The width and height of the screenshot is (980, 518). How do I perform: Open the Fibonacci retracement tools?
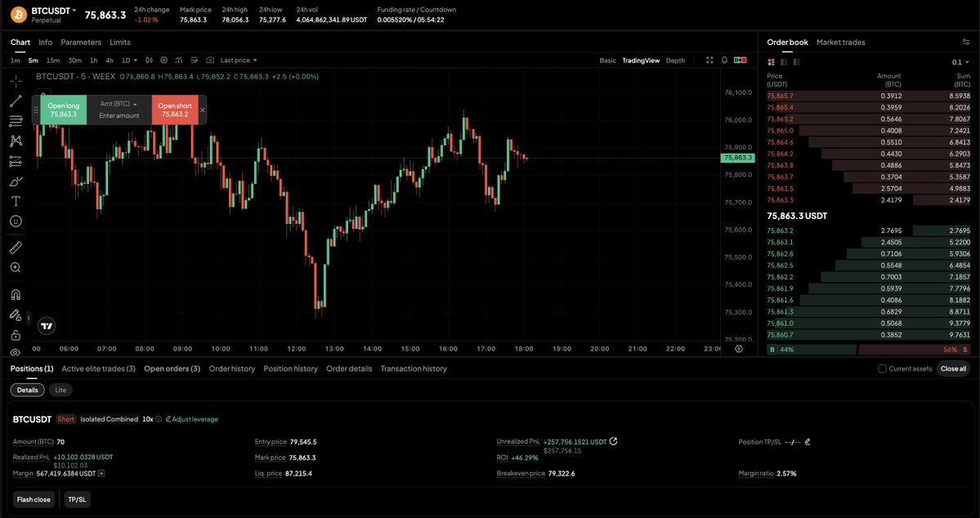16,121
